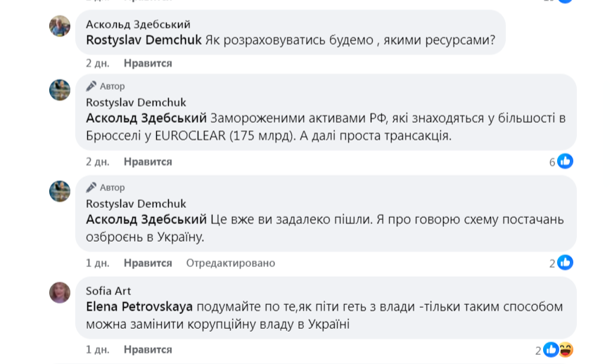
Task: Click the bold Rostyslav Demchuk mention in the first comment
Action: pos(144,41)
